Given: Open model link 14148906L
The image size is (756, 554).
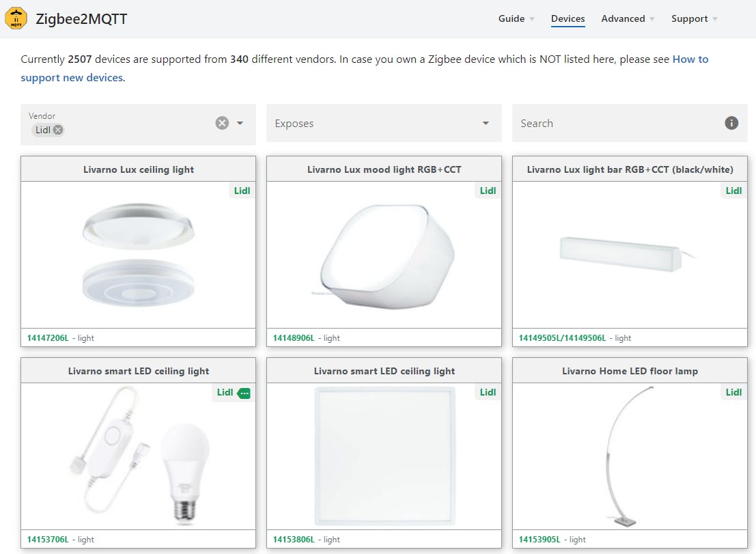Looking at the screenshot, I should pos(294,338).
